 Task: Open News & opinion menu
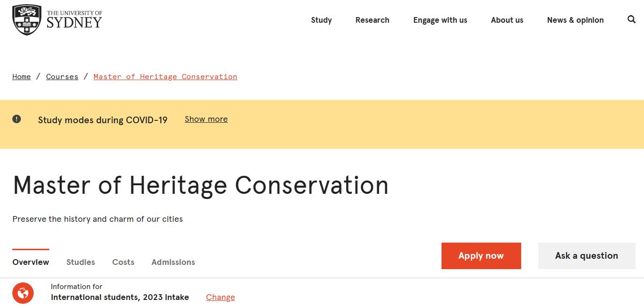click(x=575, y=20)
